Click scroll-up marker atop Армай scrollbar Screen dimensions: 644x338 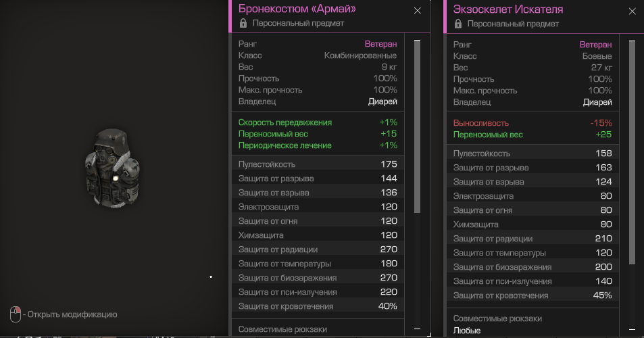pyautogui.click(x=417, y=41)
